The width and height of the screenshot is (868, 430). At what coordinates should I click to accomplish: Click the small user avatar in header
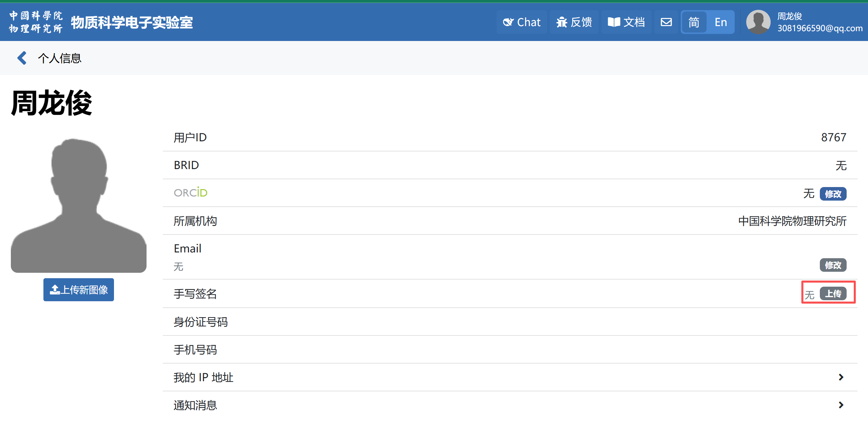click(758, 22)
